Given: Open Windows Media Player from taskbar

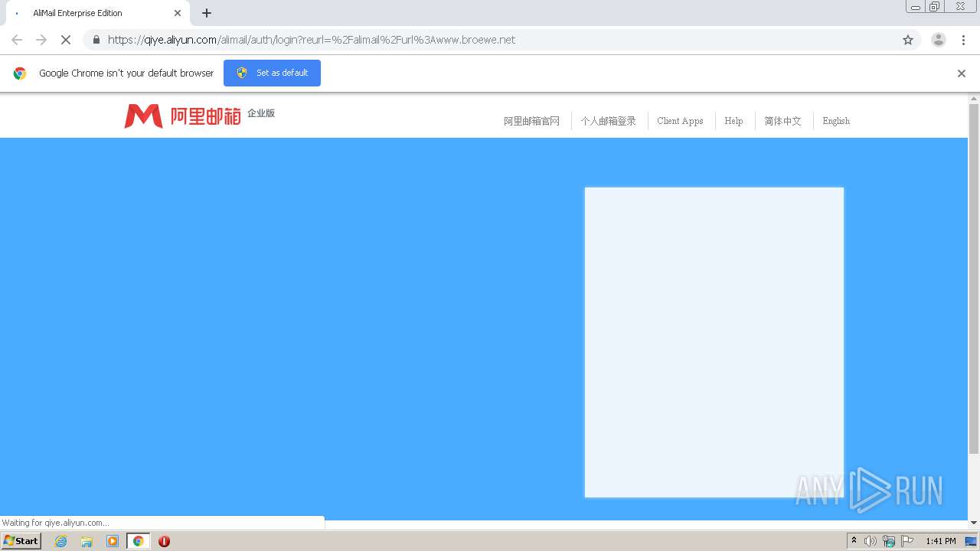Looking at the screenshot, I should click(x=113, y=541).
